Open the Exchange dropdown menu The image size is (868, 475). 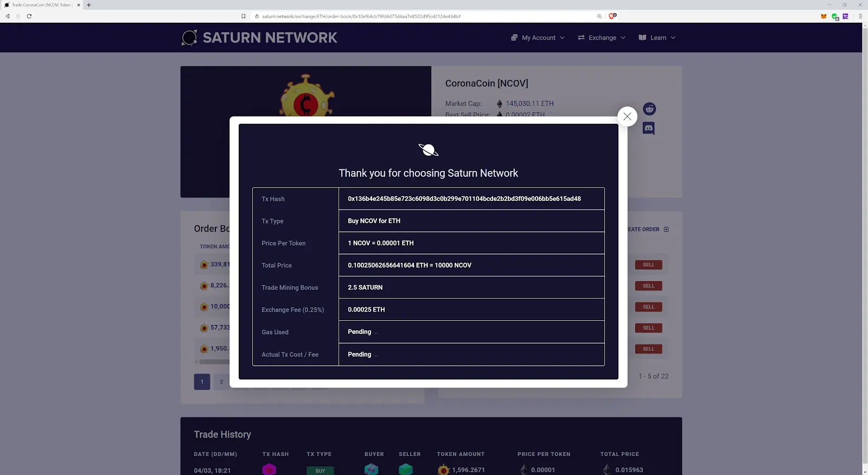click(602, 37)
